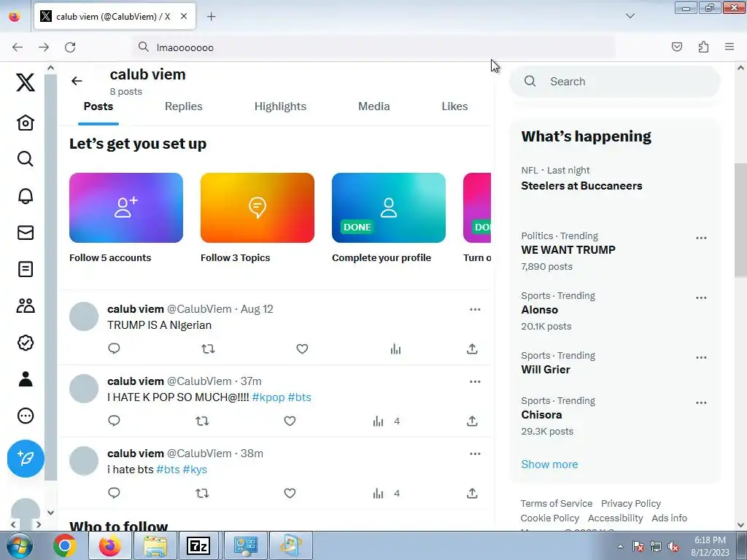Reply to the I HATE K POP post
The width and height of the screenshot is (747, 560).
point(114,421)
